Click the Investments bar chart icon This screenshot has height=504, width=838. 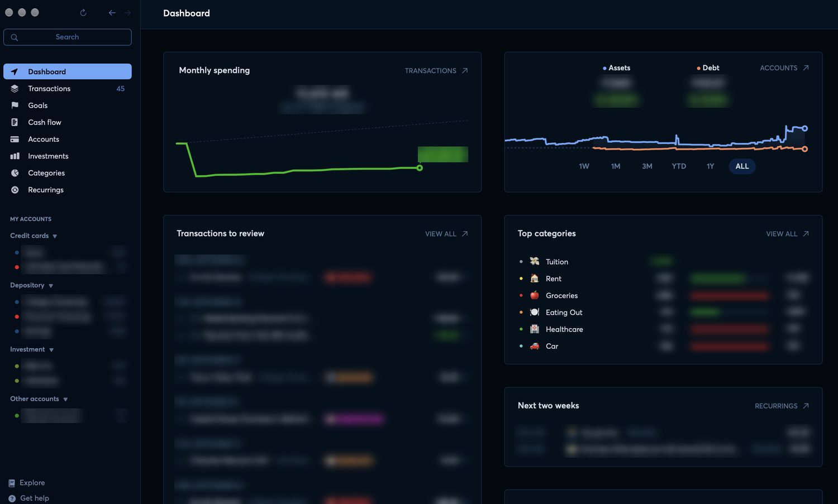point(15,156)
